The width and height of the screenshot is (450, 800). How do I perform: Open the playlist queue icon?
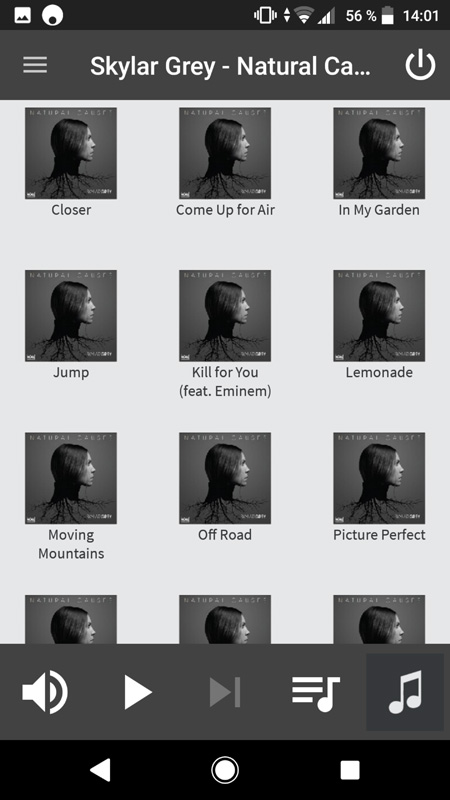(x=316, y=693)
